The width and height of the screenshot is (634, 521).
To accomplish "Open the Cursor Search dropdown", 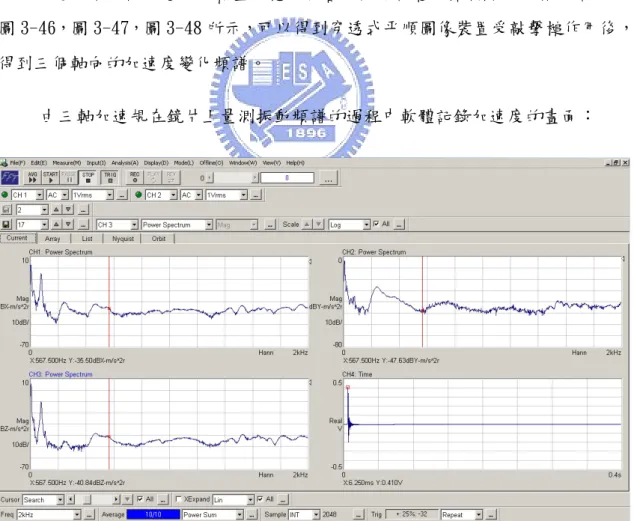I will click(60, 500).
